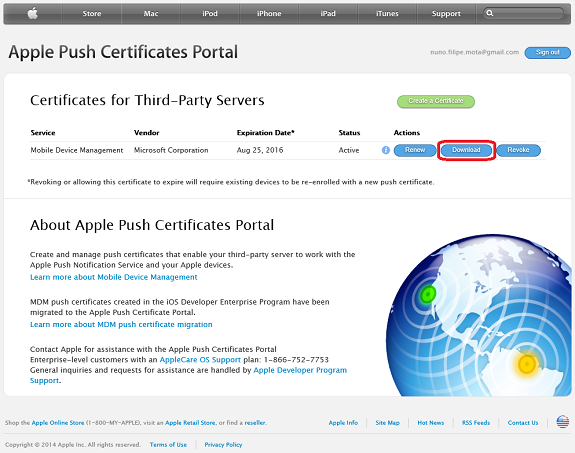Image resolution: width=575 pixels, height=453 pixels.
Task: Open the Support navigation item
Action: (446, 14)
